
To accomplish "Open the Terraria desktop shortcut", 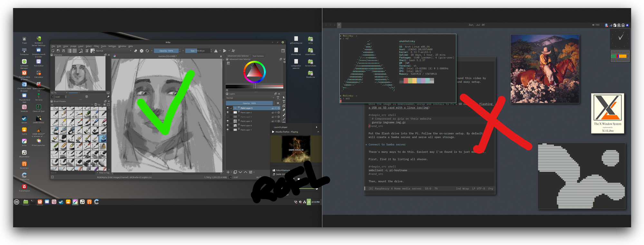I will pos(39,96).
